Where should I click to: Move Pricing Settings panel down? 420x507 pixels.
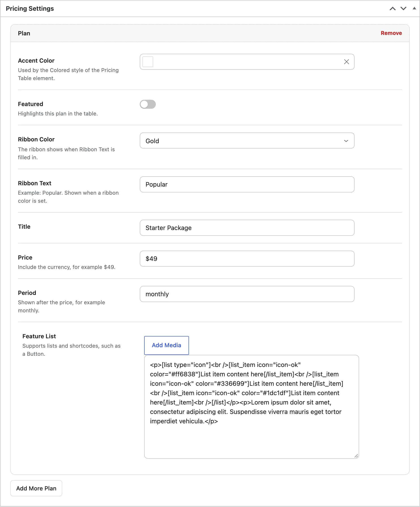pyautogui.click(x=403, y=9)
